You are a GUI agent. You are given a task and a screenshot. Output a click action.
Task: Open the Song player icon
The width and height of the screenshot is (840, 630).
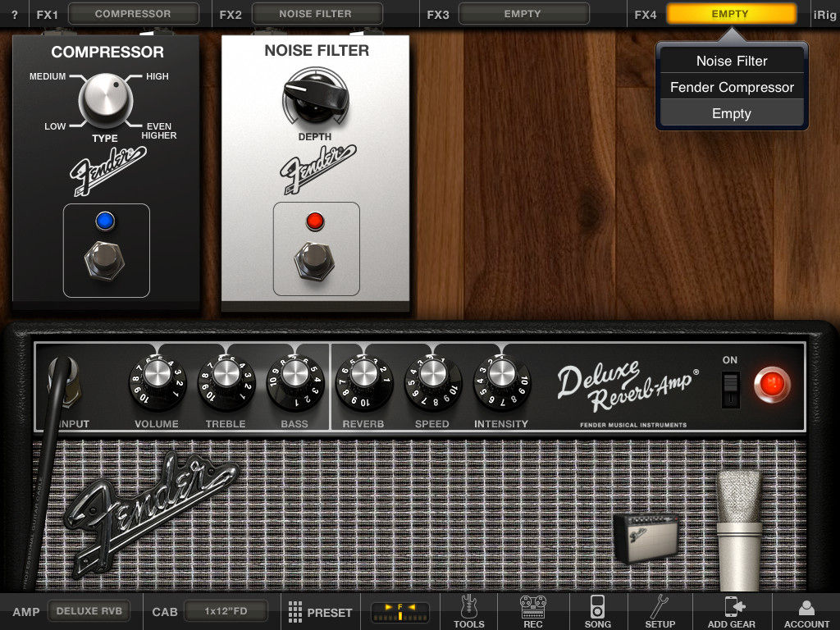597,611
